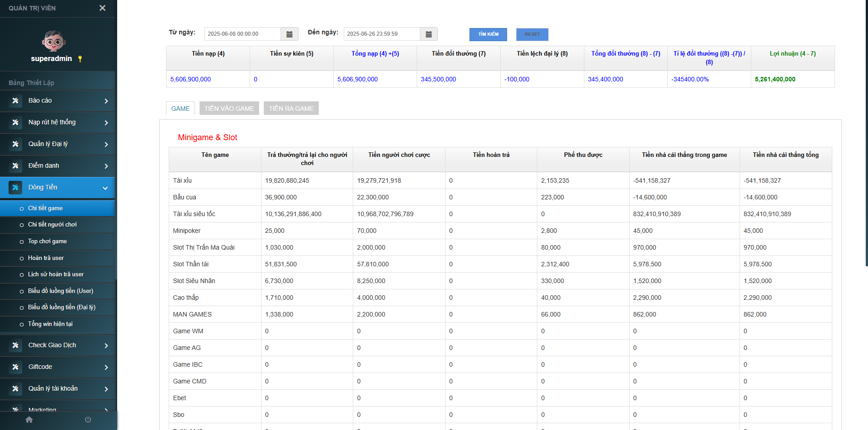Click Tổng đổi thưởng value 345,400,000
Screen dimensions: 868x430
pyautogui.click(x=605, y=80)
